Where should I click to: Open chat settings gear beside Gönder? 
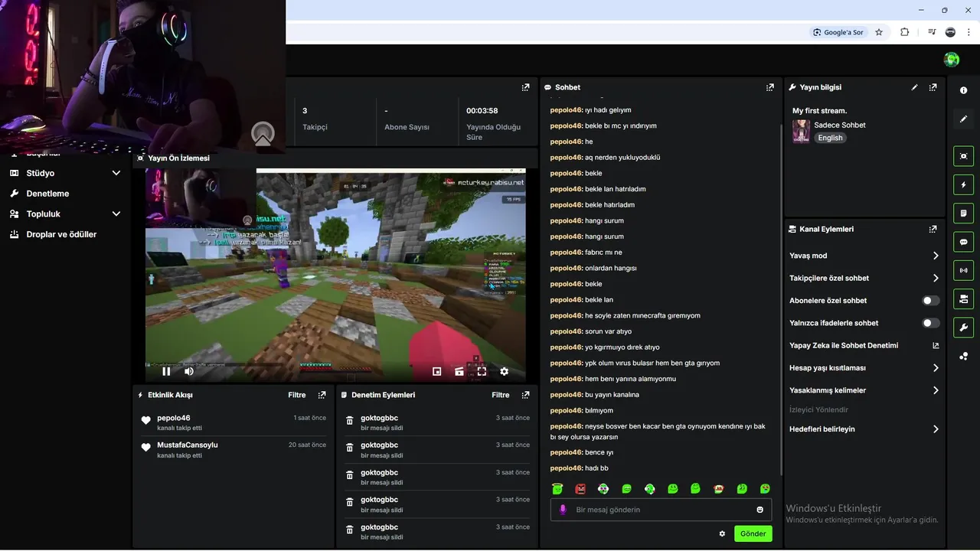pos(722,534)
